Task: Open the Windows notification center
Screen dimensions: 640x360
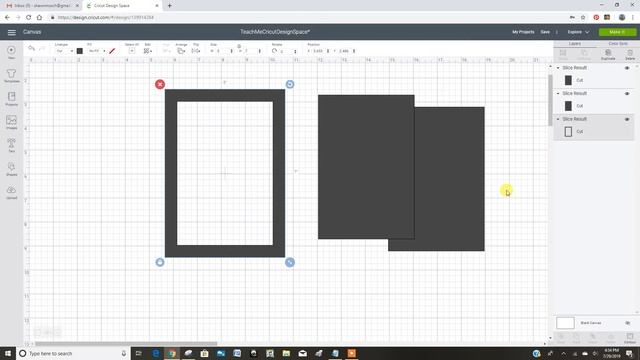Action: pyautogui.click(x=629, y=353)
